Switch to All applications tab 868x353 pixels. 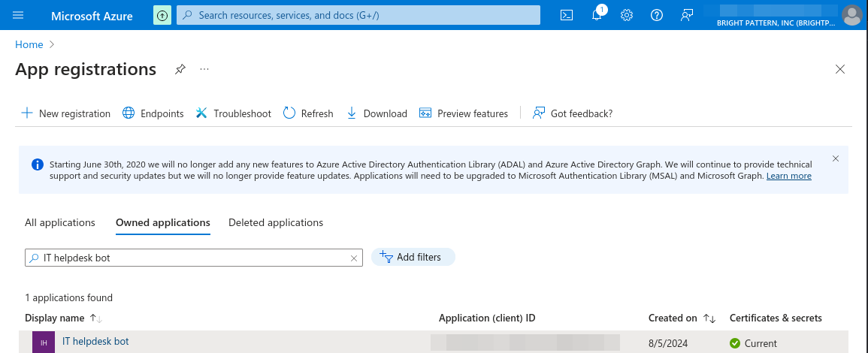pos(60,222)
